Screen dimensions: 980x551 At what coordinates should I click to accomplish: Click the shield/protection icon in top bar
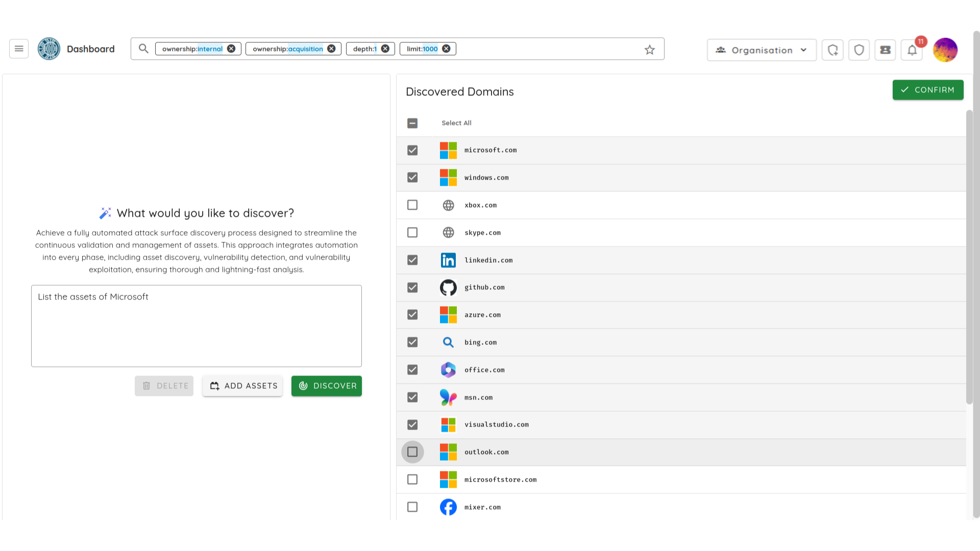[x=859, y=49]
